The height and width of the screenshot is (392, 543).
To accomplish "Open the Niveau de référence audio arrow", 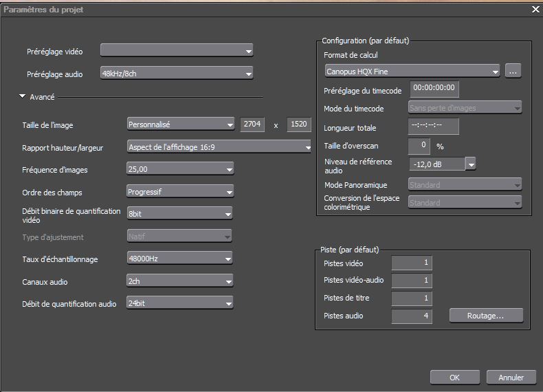I will (x=471, y=164).
